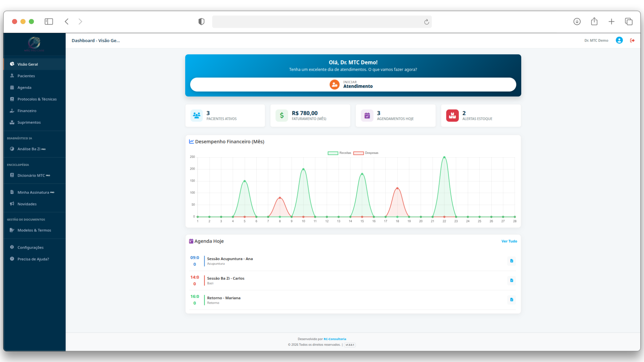The width and height of the screenshot is (644, 362).
Task: Click day 22 peak point on chart
Action: (444, 157)
